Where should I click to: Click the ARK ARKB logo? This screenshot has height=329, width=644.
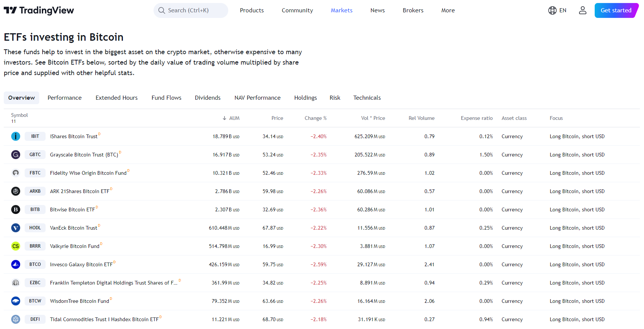[16, 191]
